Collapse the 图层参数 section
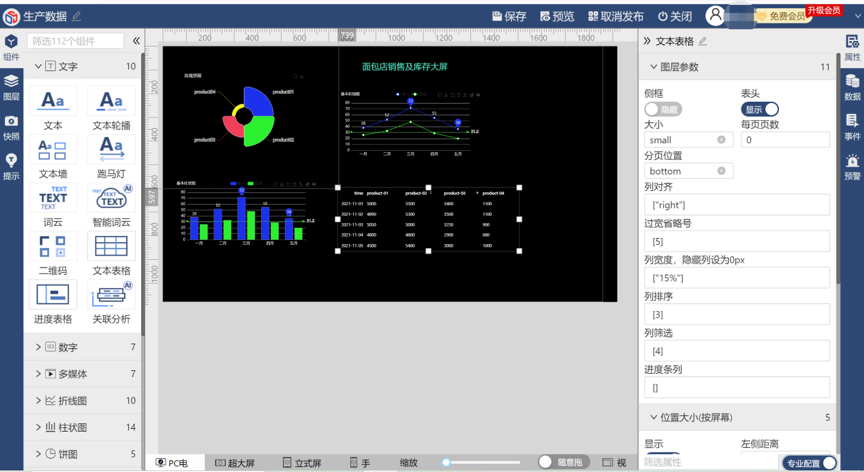This screenshot has height=472, width=864. coord(654,67)
